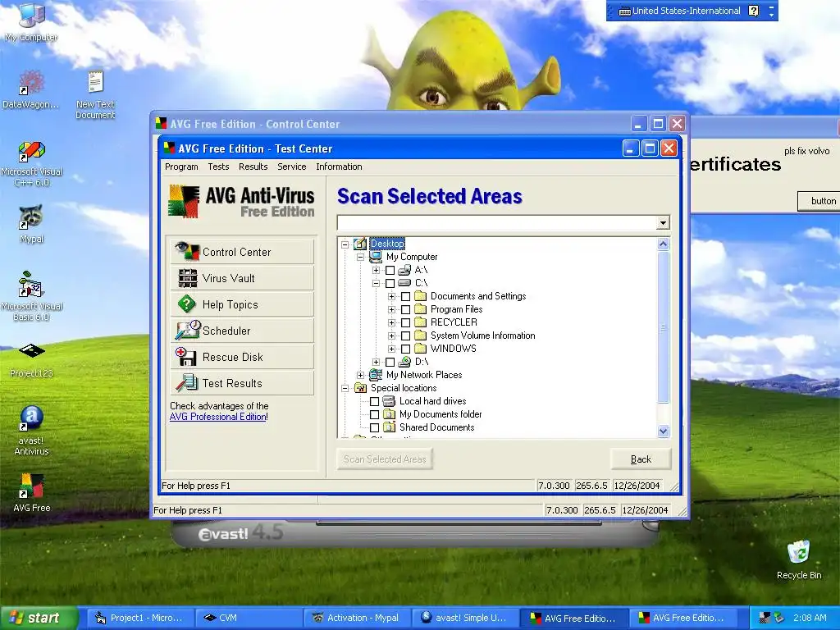Expand the My Network Places node
840x630 pixels.
[361, 375]
